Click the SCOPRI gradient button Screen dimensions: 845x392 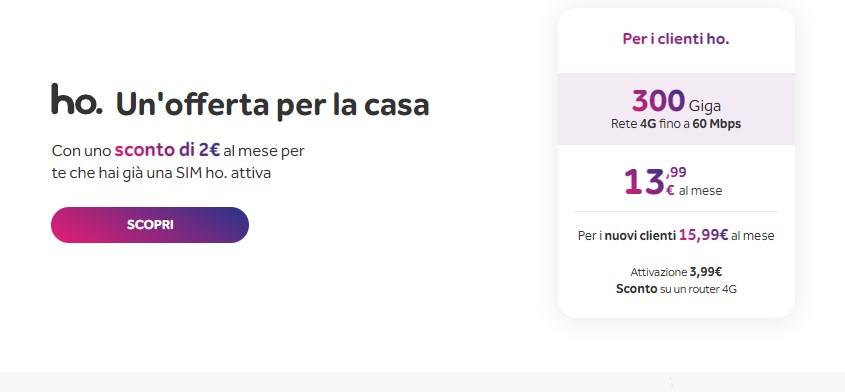(150, 225)
